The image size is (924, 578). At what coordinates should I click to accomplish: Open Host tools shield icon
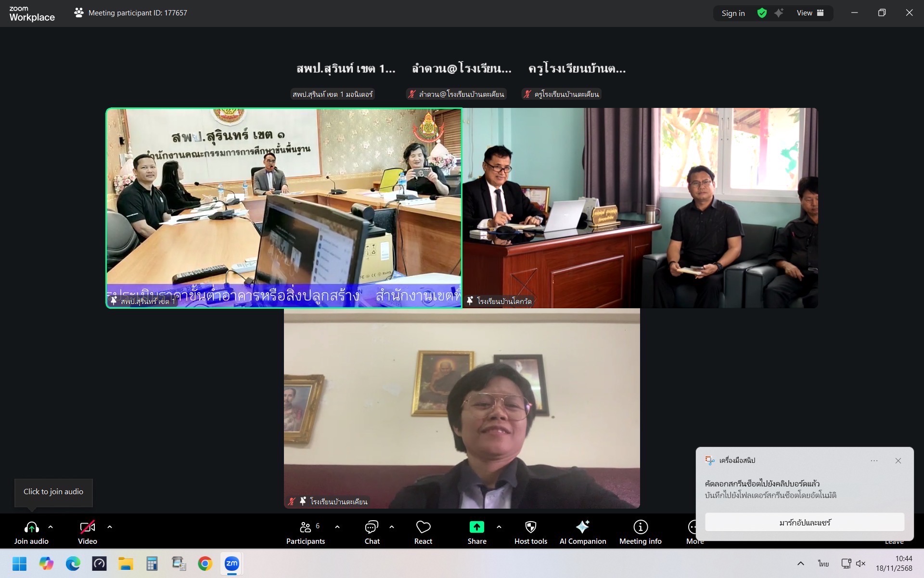coord(530,527)
